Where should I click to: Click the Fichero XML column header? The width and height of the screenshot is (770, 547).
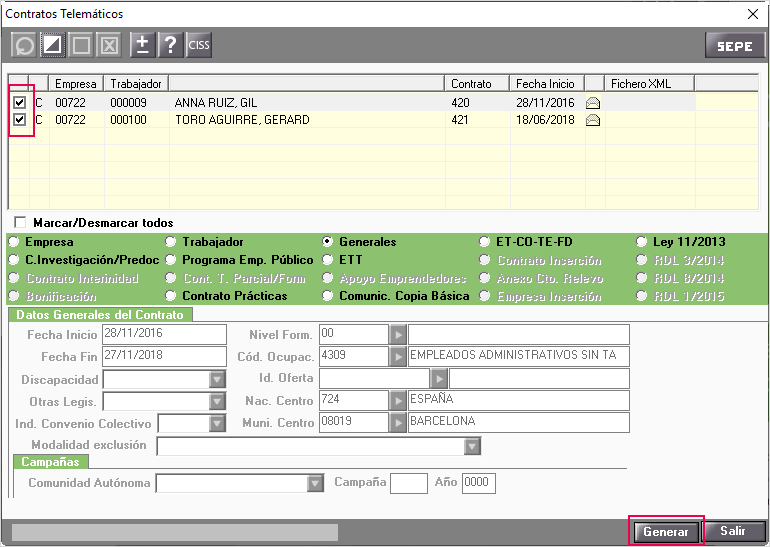(649, 83)
